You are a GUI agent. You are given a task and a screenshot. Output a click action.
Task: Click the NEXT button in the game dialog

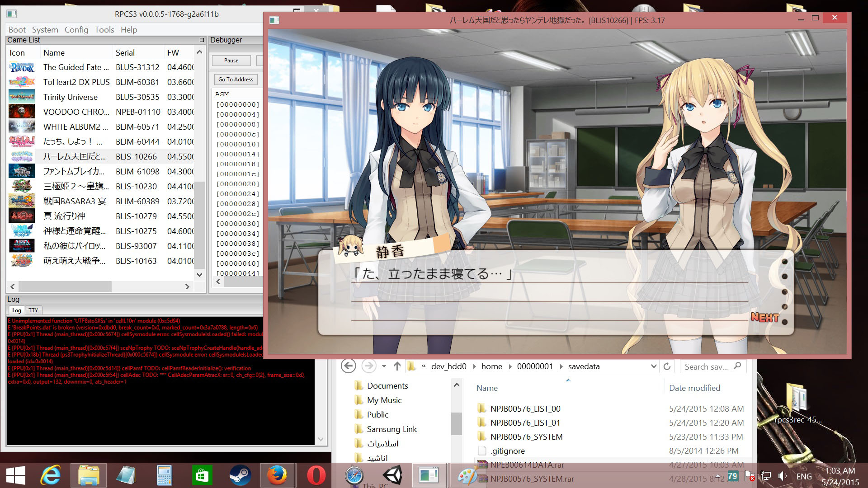(765, 317)
